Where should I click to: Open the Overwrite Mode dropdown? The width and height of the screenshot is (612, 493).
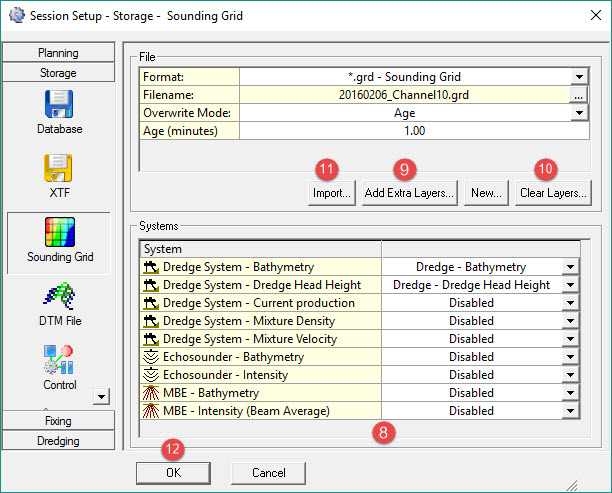pyautogui.click(x=578, y=113)
